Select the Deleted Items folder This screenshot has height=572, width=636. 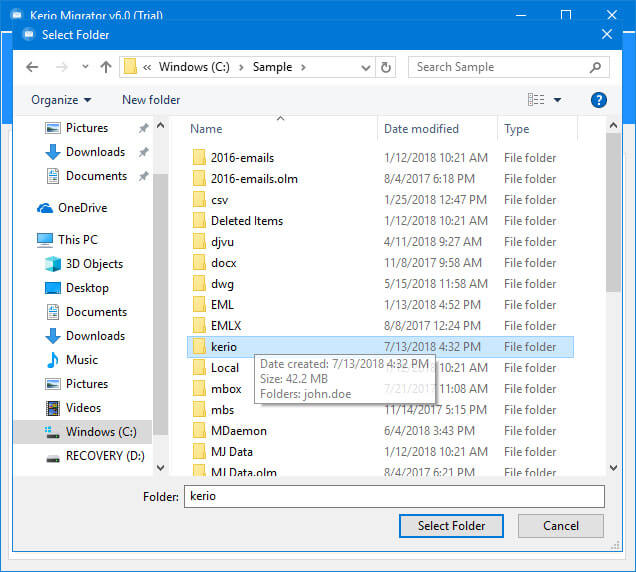pos(247,221)
